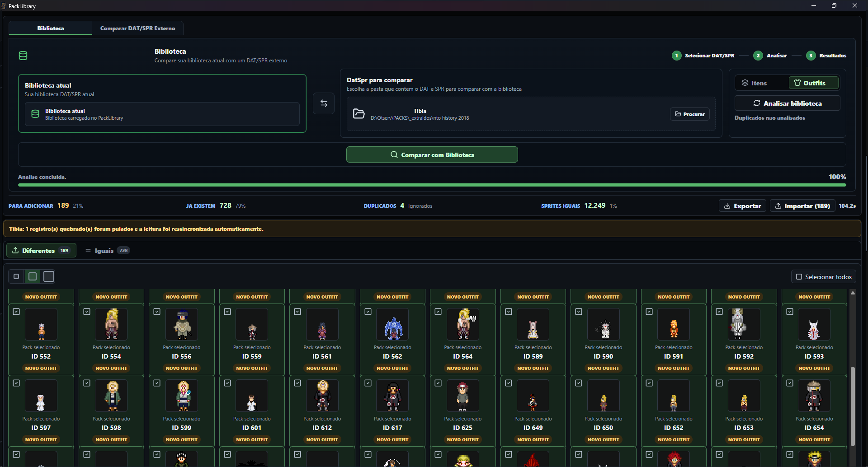Screen dimensions: 868x467
Task: Click 'DUPLICADOS' statistic label
Action: [380, 206]
